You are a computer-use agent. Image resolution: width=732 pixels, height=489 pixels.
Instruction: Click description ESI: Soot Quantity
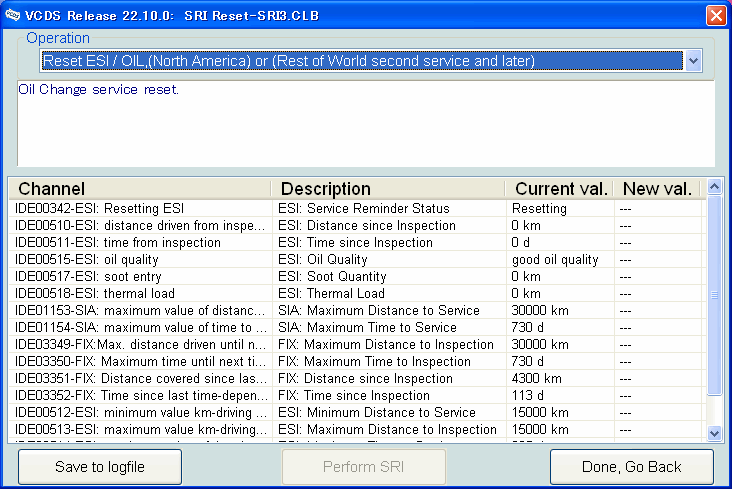coord(332,276)
